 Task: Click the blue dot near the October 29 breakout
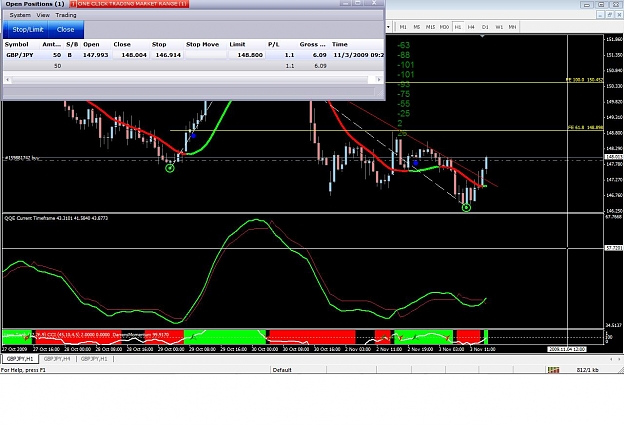click(194, 136)
